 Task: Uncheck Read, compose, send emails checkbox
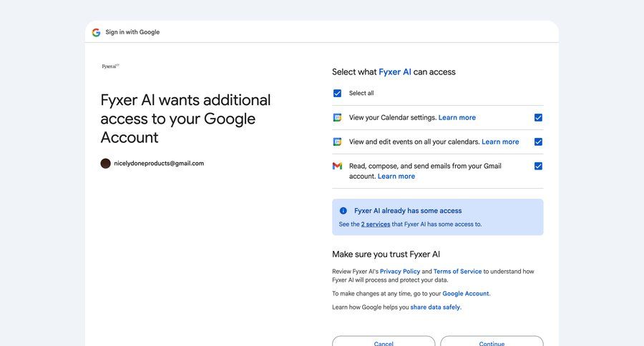[538, 167]
